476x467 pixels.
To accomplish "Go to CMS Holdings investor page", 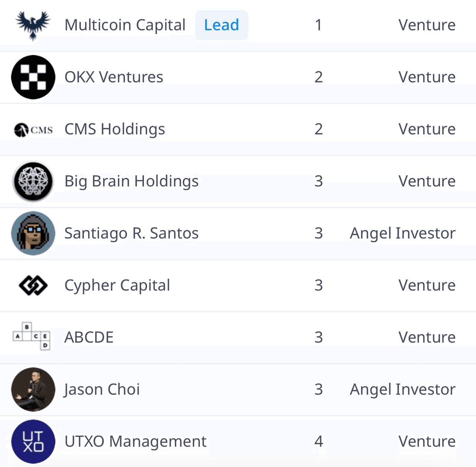I will pos(115,129).
